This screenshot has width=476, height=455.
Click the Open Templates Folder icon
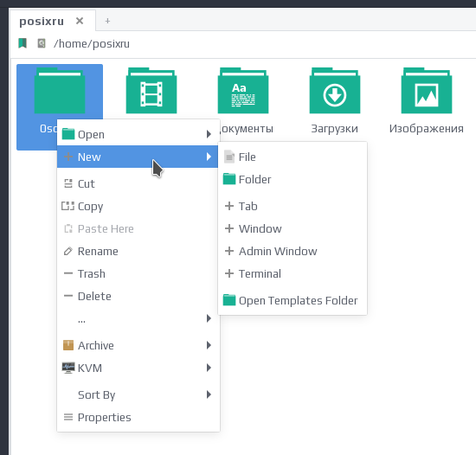tap(229, 300)
